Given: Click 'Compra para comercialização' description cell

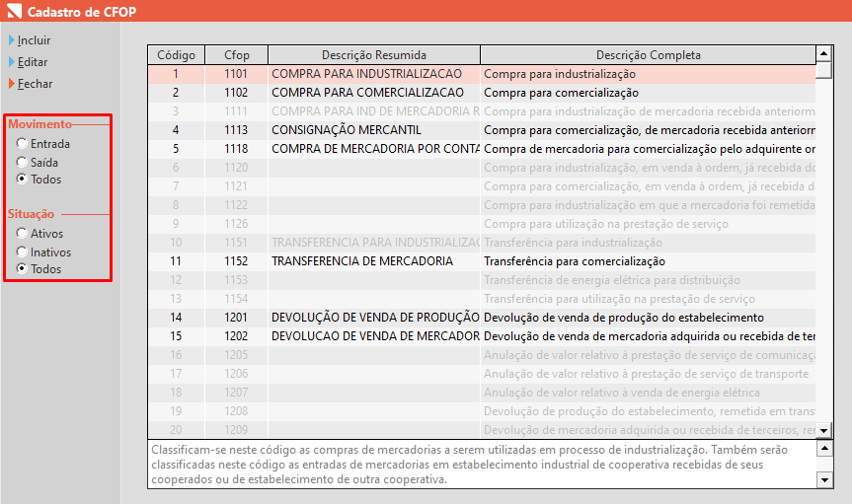Looking at the screenshot, I should point(649,93).
